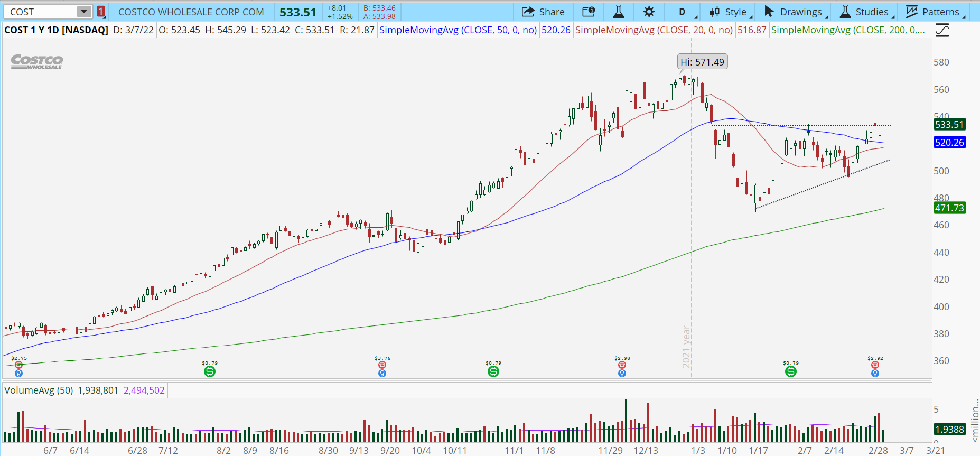
Task: Open the Patterns menu
Action: click(935, 12)
